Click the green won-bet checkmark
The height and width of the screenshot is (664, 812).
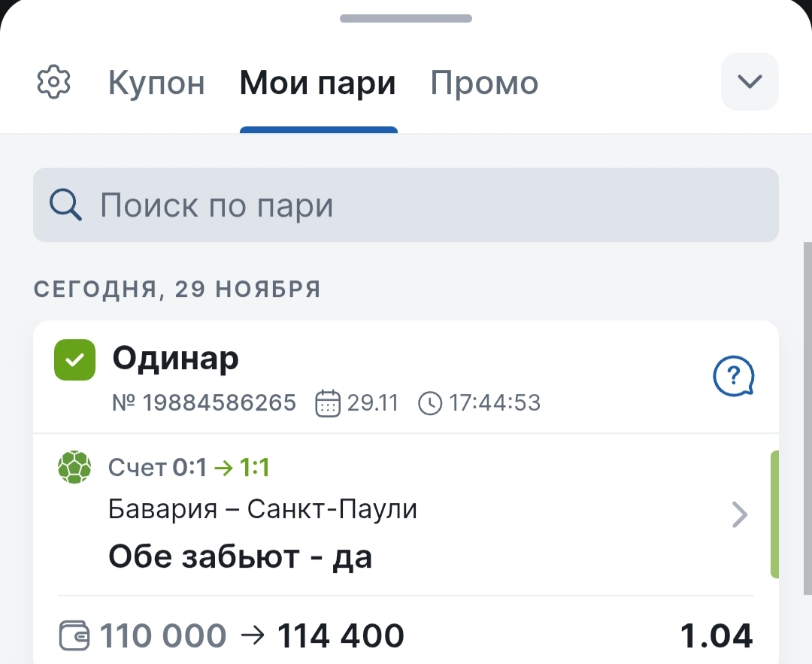pyautogui.click(x=74, y=359)
